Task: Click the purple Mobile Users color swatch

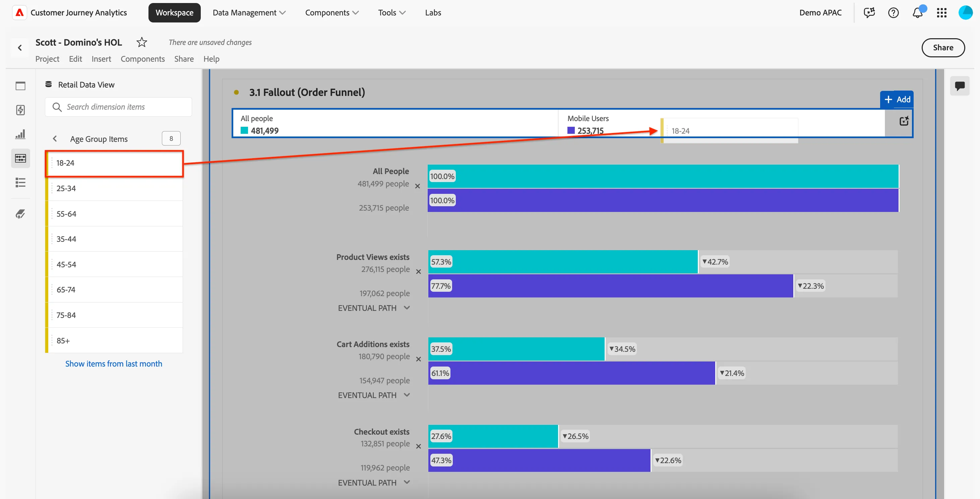Action: point(571,130)
